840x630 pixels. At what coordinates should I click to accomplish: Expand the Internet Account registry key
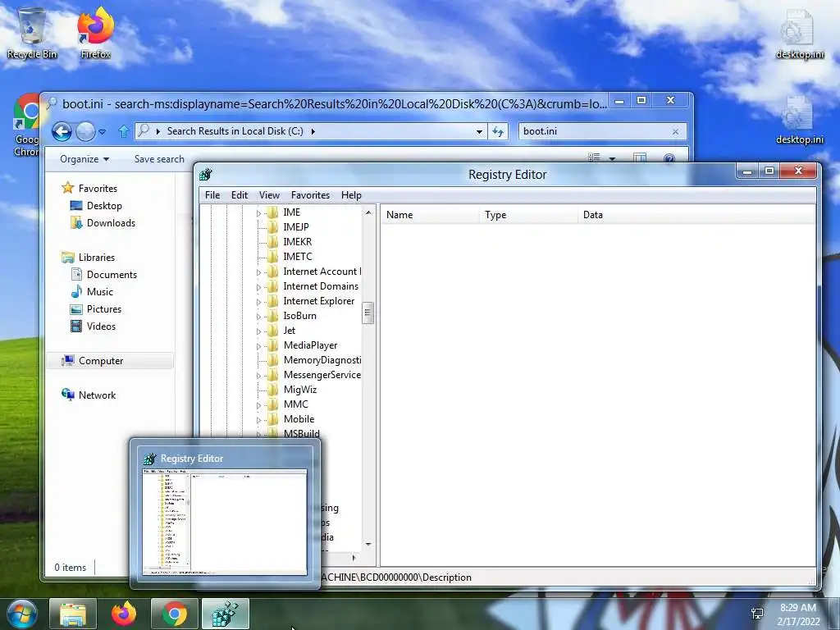[x=258, y=272]
